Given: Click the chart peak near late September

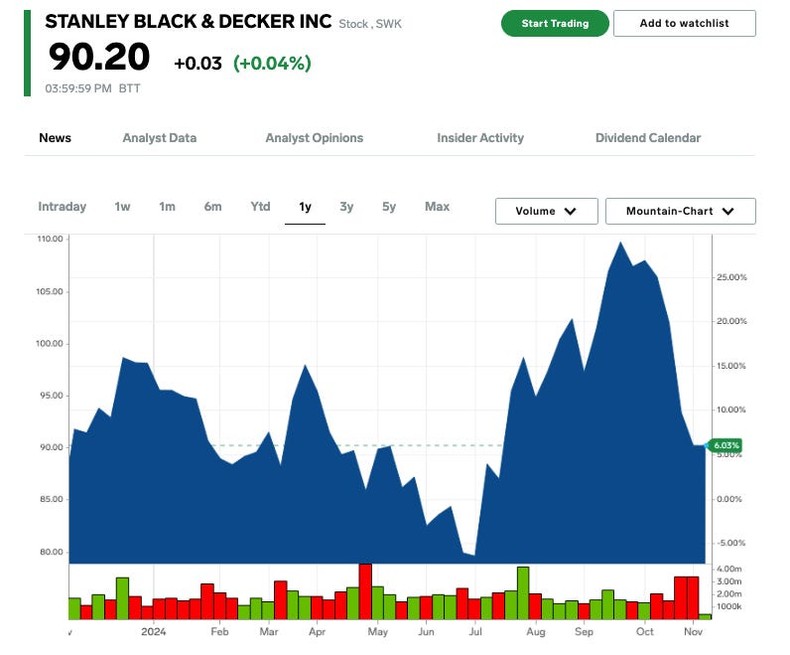Looking at the screenshot, I should pos(621,243).
